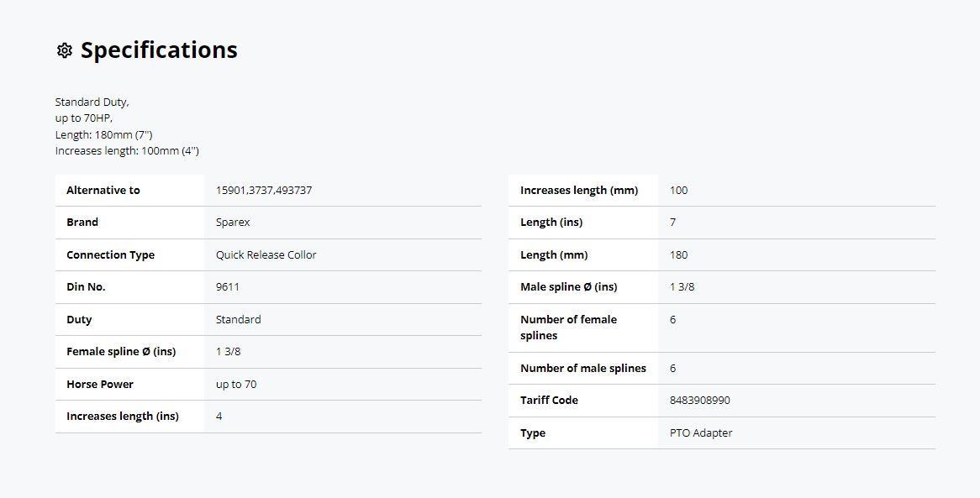This screenshot has height=498, width=980.
Task: Click the PTO Adapter type value
Action: coord(700,433)
